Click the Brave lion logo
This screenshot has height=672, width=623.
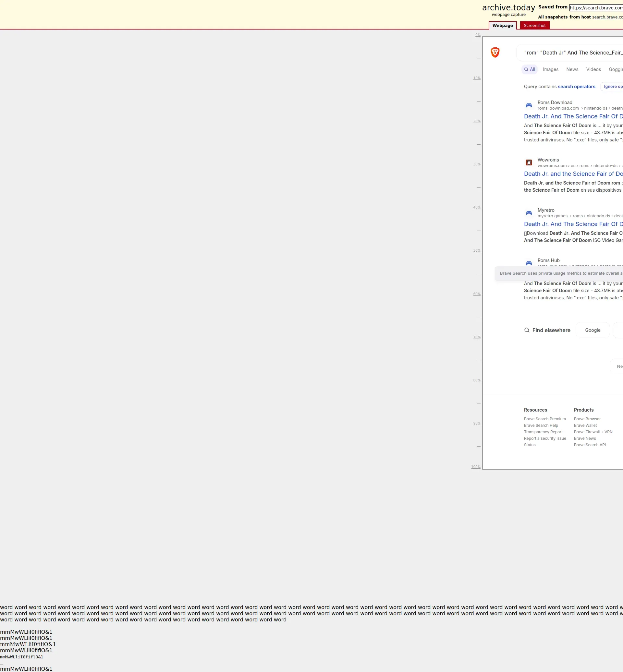[495, 52]
